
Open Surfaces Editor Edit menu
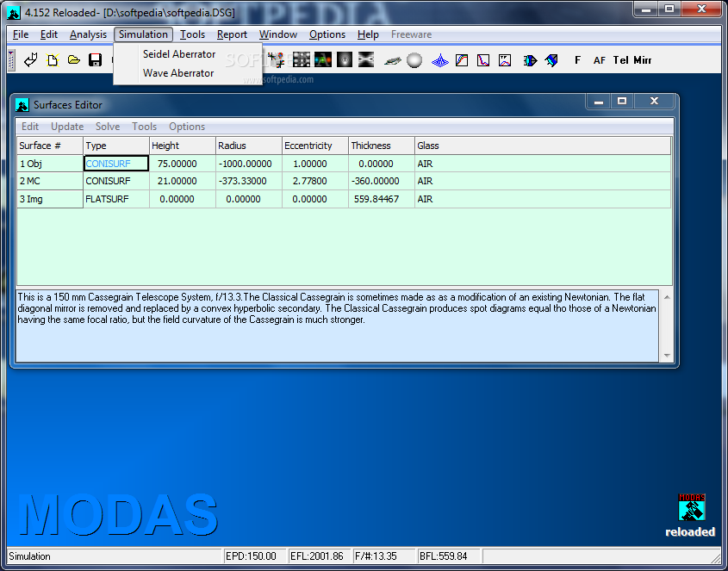tap(30, 127)
